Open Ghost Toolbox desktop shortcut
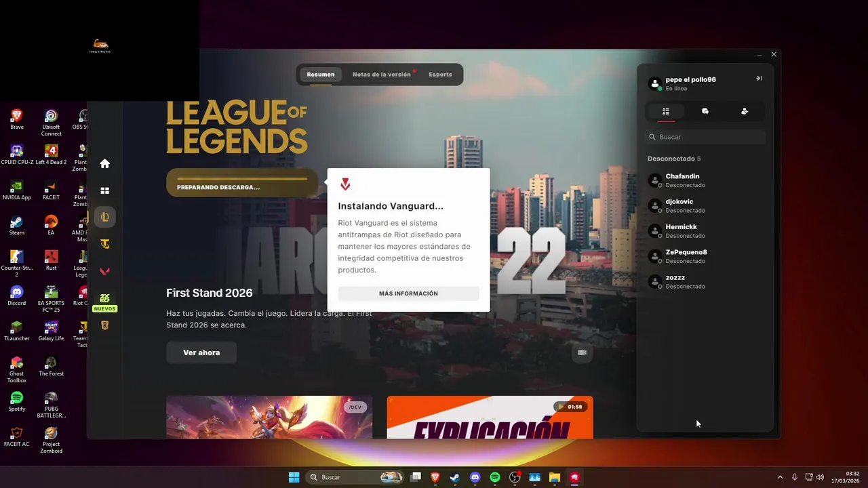The image size is (868, 488). point(17,369)
